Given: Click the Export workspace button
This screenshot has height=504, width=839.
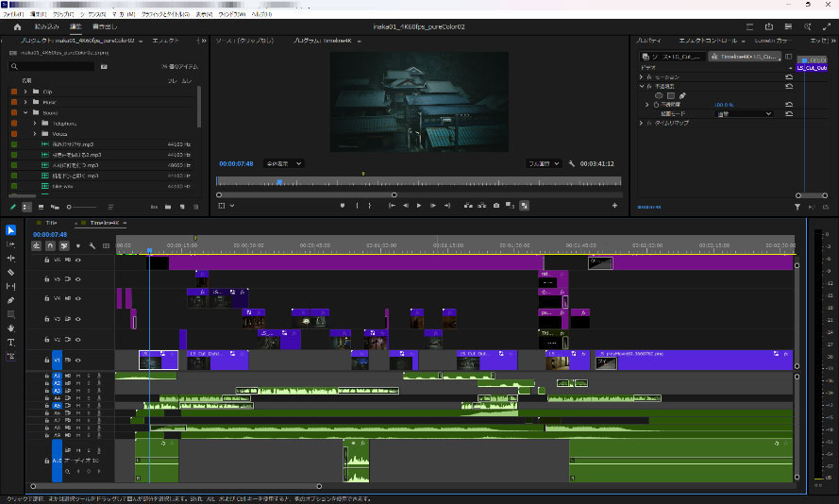Looking at the screenshot, I should [x=105, y=27].
